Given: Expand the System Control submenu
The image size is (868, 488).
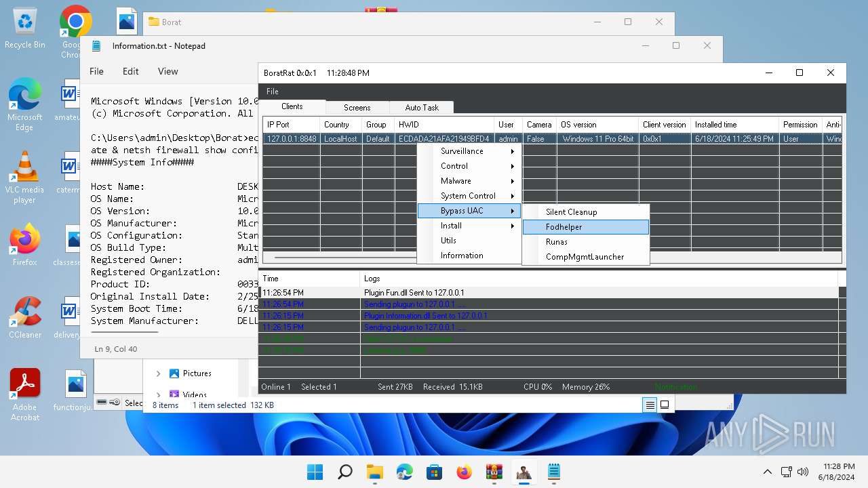Looking at the screenshot, I should (x=469, y=196).
